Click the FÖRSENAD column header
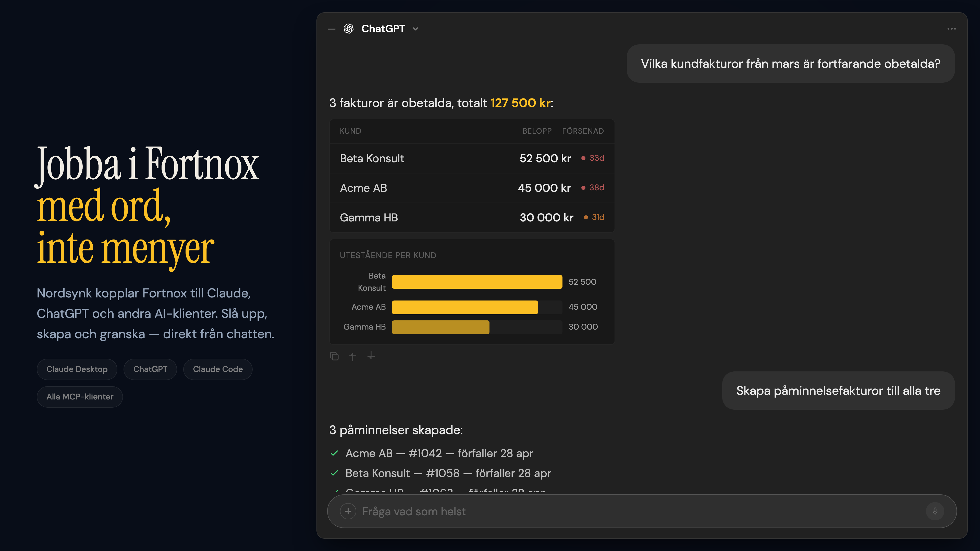 coord(583,131)
